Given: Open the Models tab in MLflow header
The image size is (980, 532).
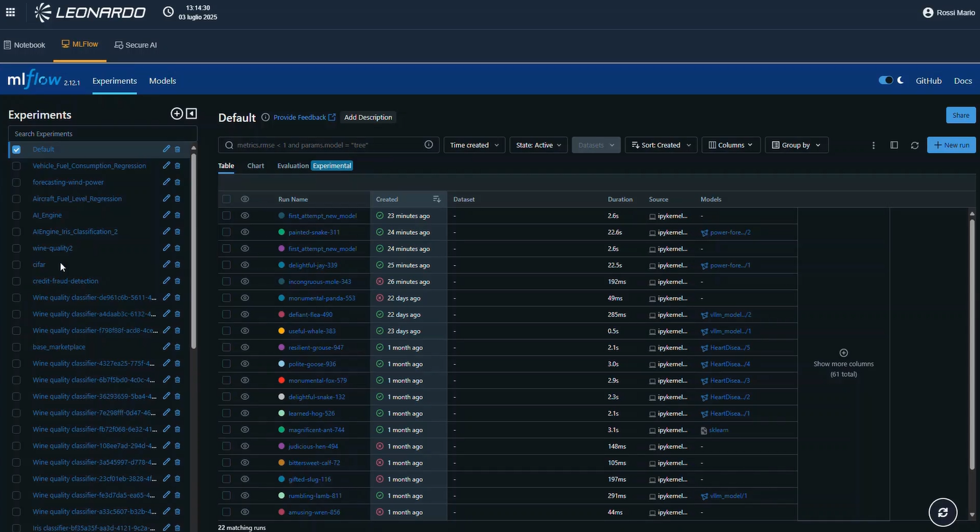Looking at the screenshot, I should coord(163,81).
